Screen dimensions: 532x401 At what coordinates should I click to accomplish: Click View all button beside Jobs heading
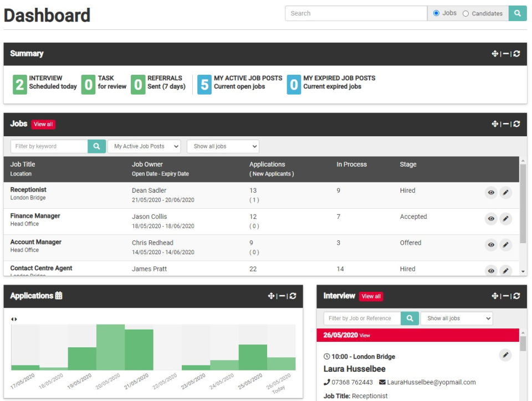coord(43,124)
